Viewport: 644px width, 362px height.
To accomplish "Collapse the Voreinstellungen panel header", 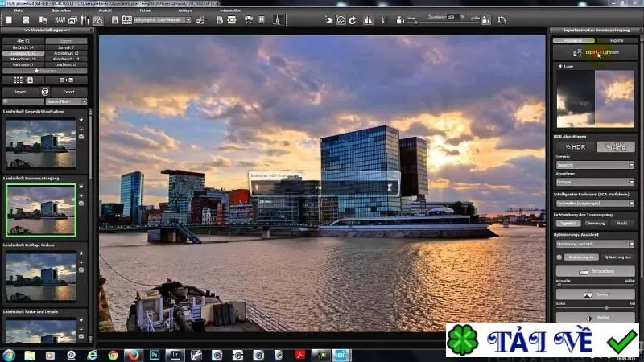I will pos(47,30).
